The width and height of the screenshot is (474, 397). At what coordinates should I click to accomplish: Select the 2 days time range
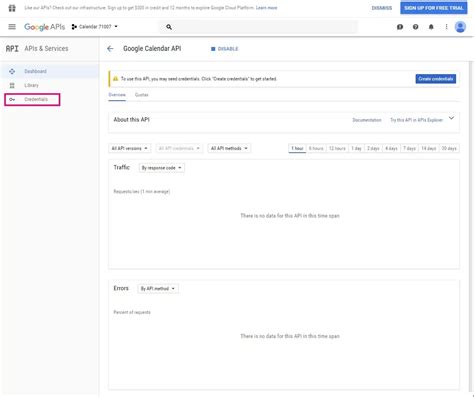[373, 148]
